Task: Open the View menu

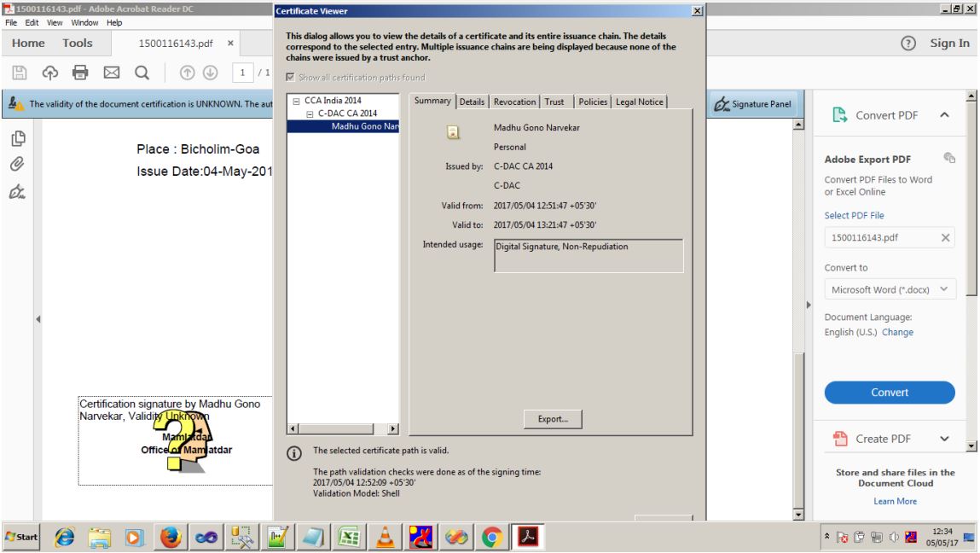Action: tap(55, 22)
